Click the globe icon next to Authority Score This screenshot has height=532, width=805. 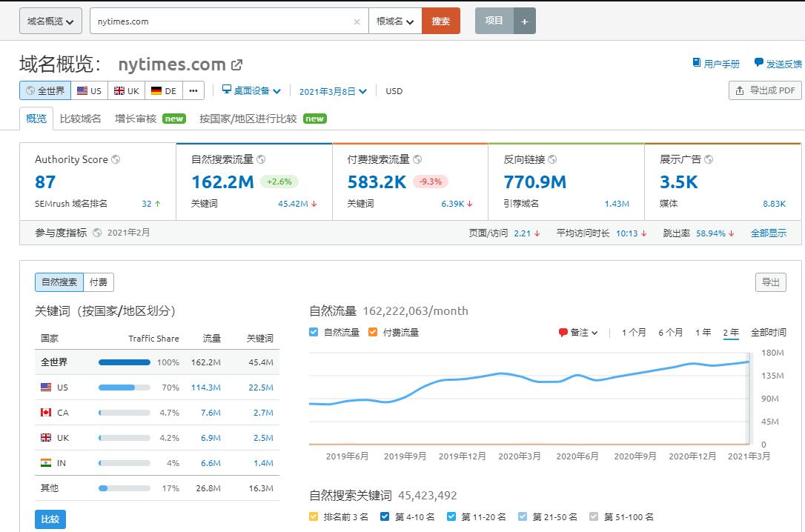point(116,159)
